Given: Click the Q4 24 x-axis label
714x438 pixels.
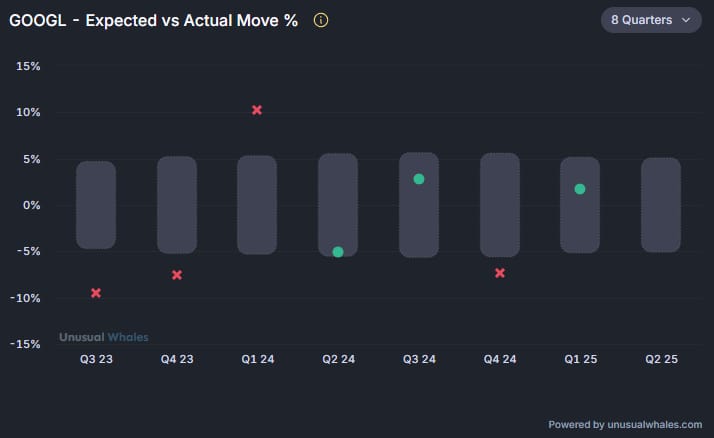Looking at the screenshot, I should point(500,358).
